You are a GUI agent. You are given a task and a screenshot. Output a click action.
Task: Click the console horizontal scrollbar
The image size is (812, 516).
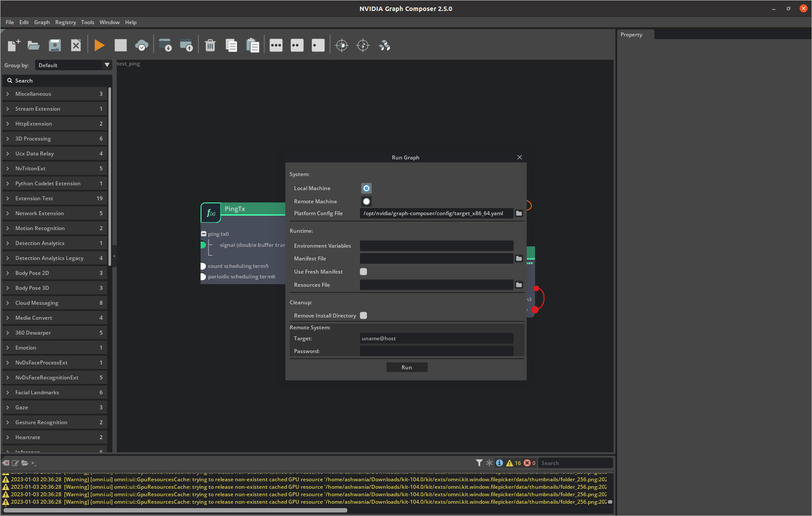(176, 510)
